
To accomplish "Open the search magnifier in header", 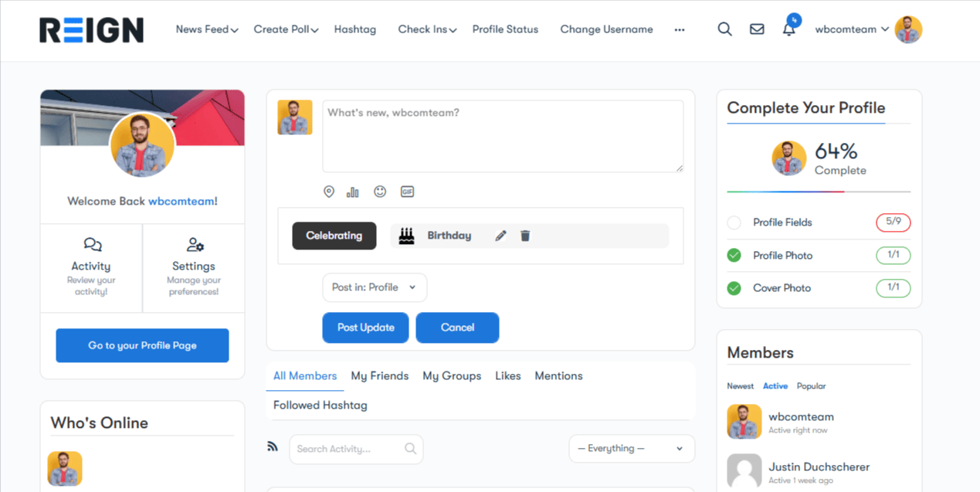I will pos(724,29).
